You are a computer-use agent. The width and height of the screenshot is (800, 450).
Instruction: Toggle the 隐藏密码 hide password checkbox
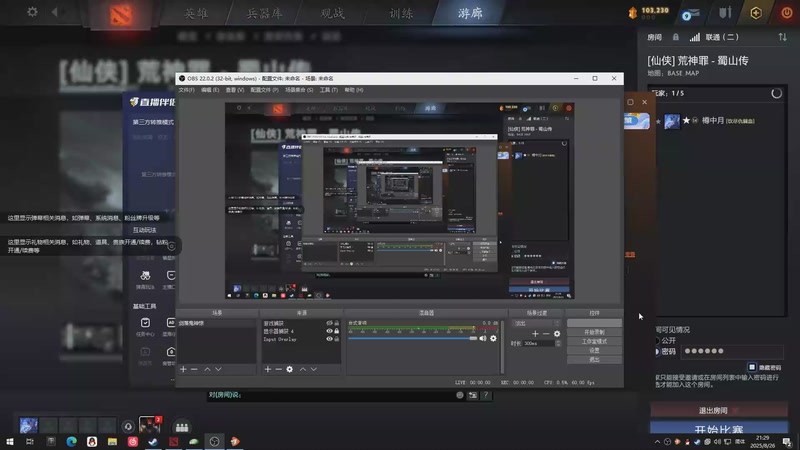coord(752,367)
